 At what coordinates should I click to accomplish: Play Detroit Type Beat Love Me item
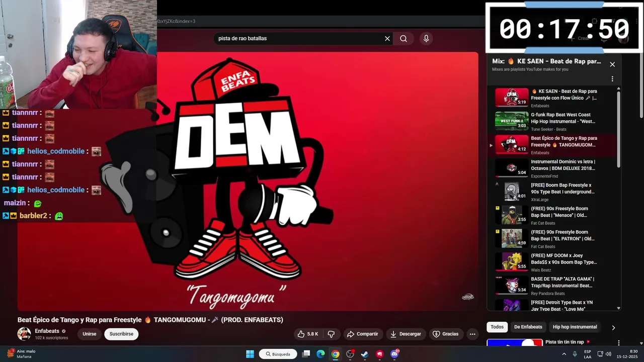[x=551, y=305]
